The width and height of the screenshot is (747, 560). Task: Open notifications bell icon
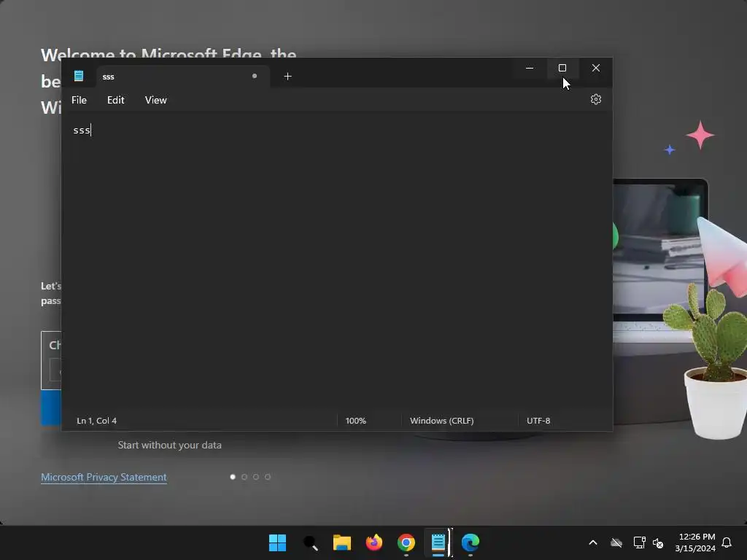coord(727,542)
